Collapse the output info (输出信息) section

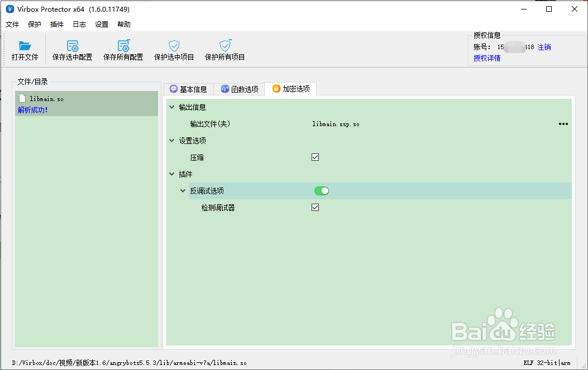(172, 107)
